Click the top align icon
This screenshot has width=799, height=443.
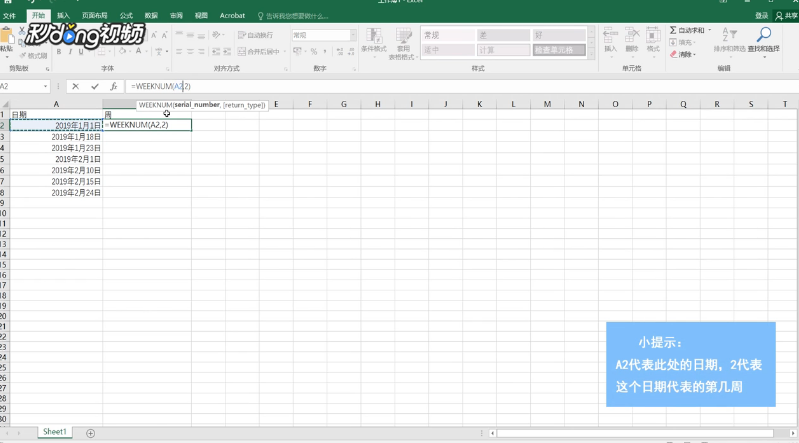pyautogui.click(x=179, y=35)
